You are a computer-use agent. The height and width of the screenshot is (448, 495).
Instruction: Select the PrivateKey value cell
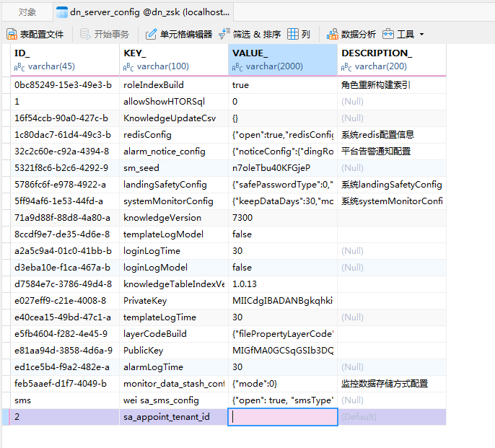(282, 301)
